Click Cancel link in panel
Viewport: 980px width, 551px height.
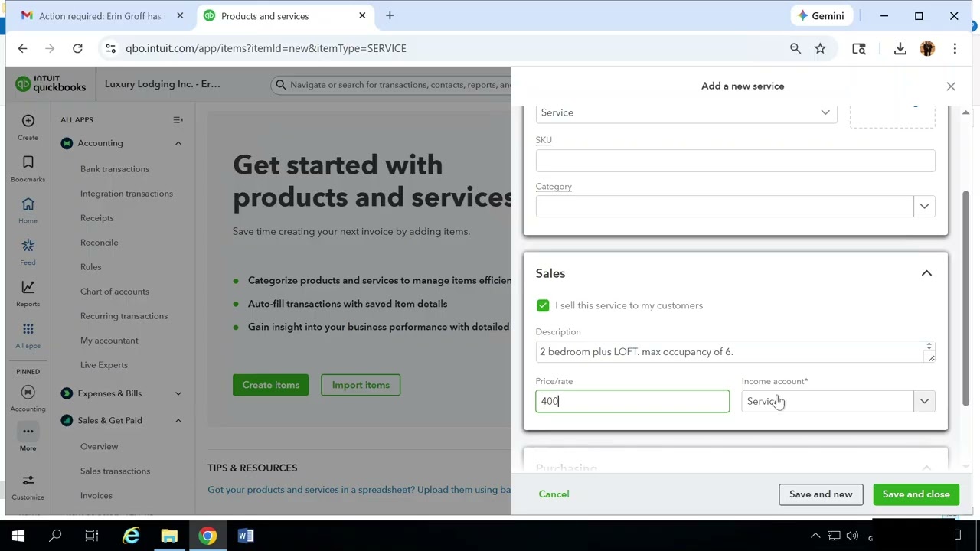click(554, 494)
